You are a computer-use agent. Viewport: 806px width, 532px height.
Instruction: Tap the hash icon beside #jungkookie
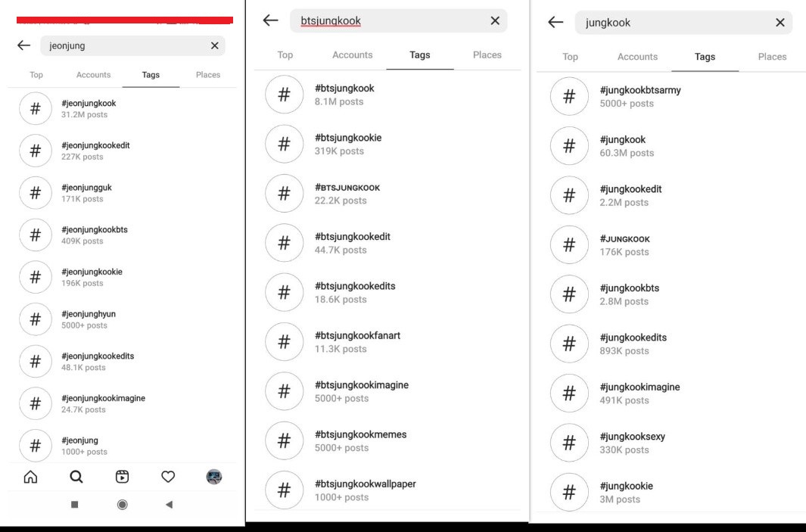(569, 492)
